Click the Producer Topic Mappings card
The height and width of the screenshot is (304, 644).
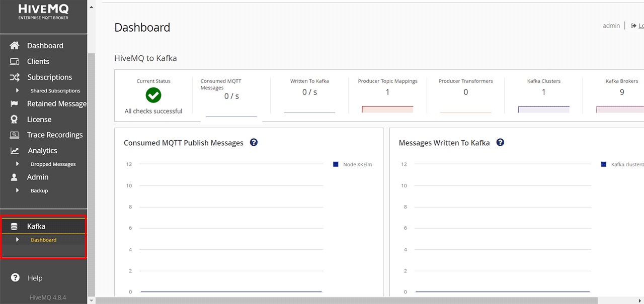click(x=387, y=95)
